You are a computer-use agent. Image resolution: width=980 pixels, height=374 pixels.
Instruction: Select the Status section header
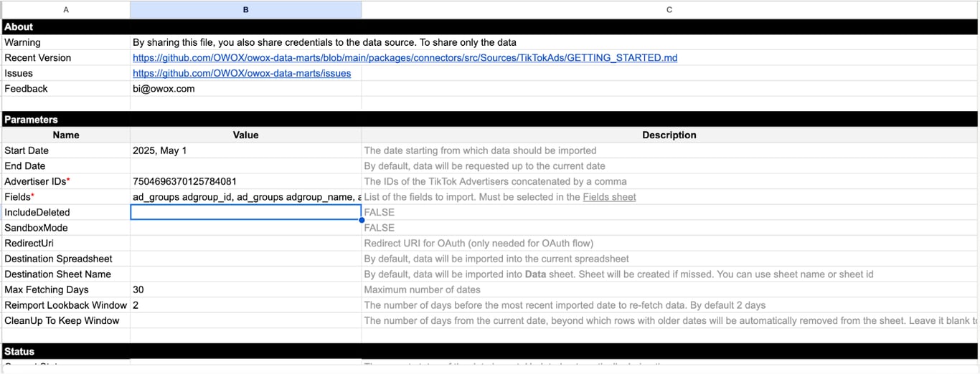point(490,352)
